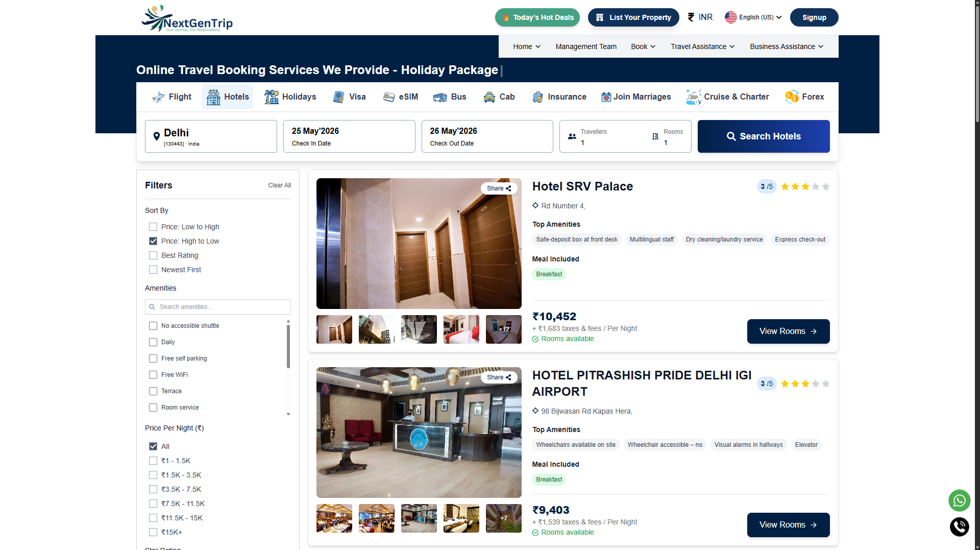Click the Cab taxi icon

click(489, 97)
